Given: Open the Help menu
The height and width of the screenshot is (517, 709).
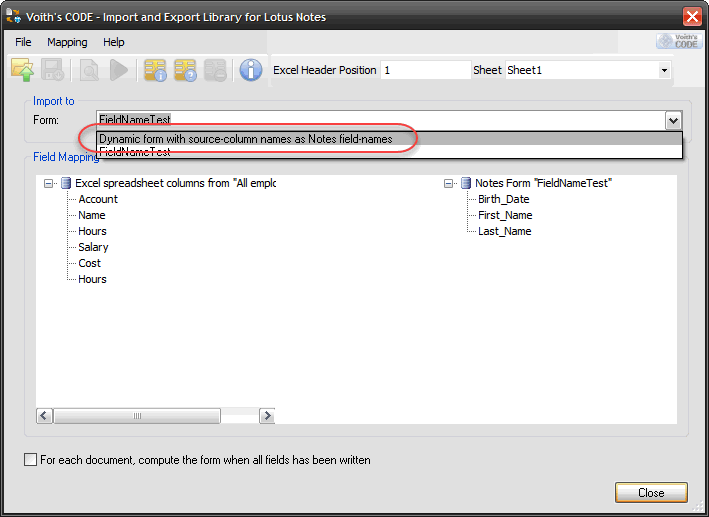Looking at the screenshot, I should [113, 42].
